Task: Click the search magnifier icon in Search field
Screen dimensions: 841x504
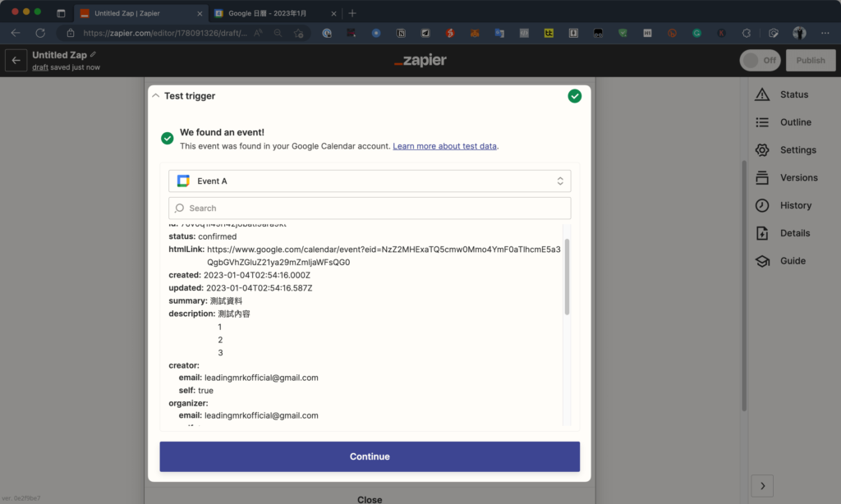Action: pyautogui.click(x=180, y=208)
